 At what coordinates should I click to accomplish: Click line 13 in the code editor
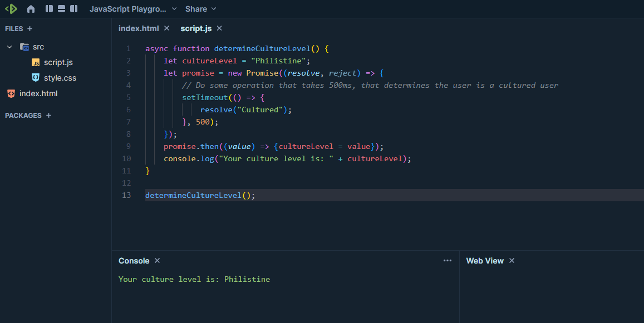[x=334, y=195]
